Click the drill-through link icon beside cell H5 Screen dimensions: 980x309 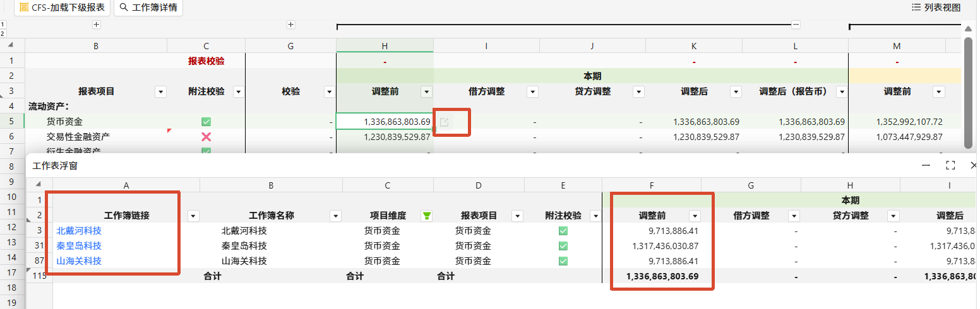(444, 122)
